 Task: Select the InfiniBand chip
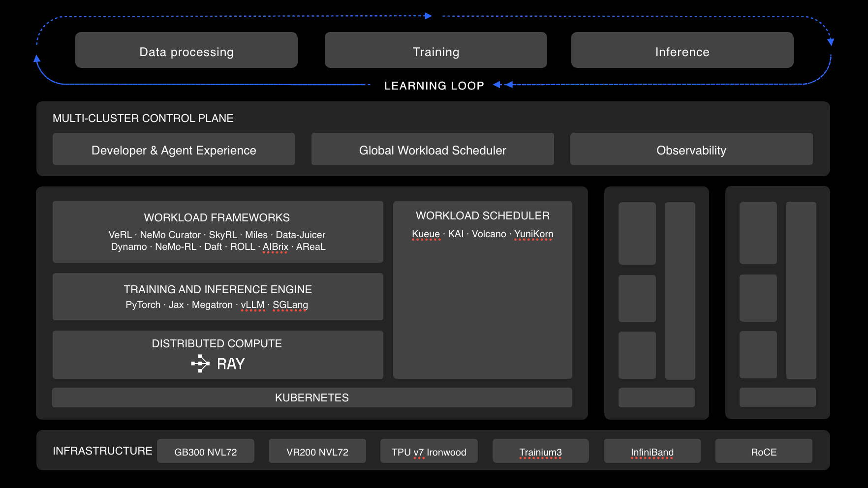click(x=652, y=451)
